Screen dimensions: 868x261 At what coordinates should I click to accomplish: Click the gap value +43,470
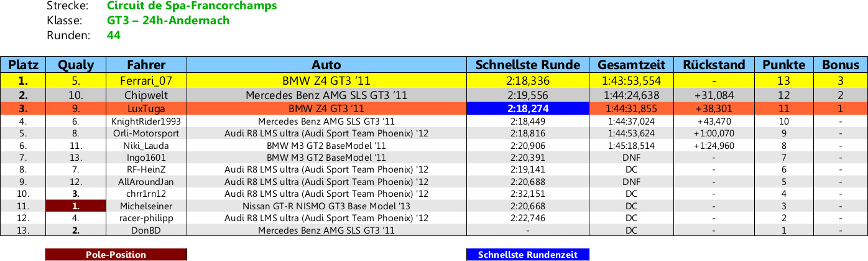click(x=714, y=121)
